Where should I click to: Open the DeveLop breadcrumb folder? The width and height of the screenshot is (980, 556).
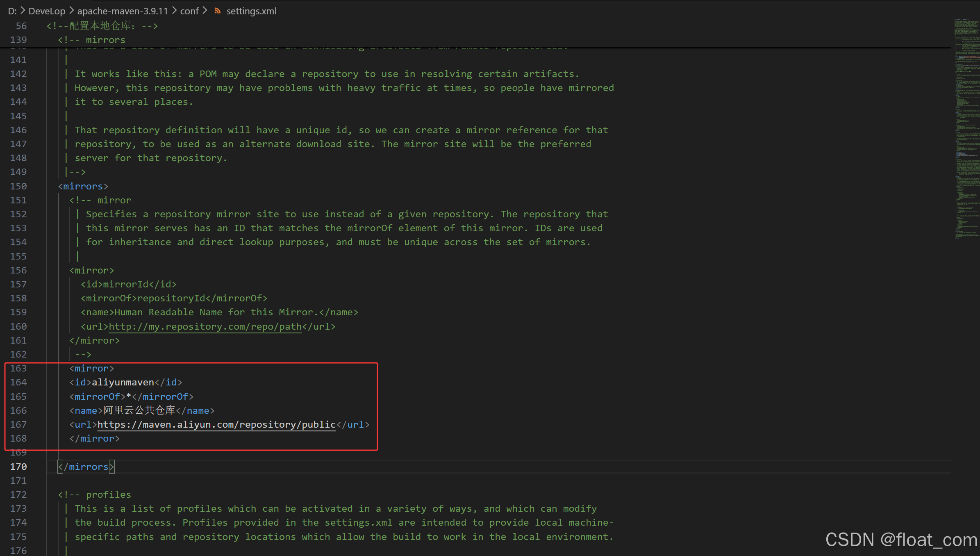(47, 11)
